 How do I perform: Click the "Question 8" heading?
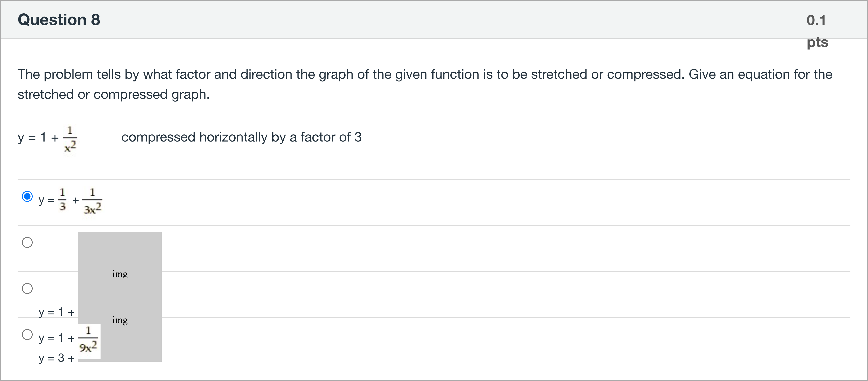[x=59, y=19]
